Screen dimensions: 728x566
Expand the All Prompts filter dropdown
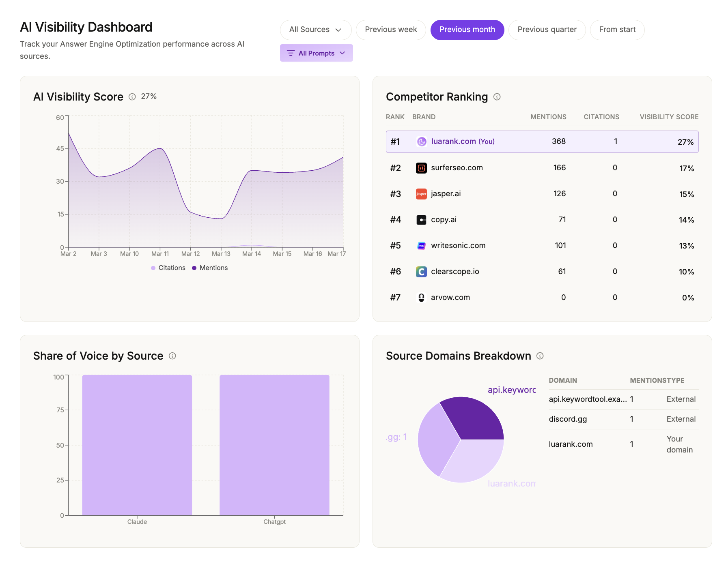point(316,53)
